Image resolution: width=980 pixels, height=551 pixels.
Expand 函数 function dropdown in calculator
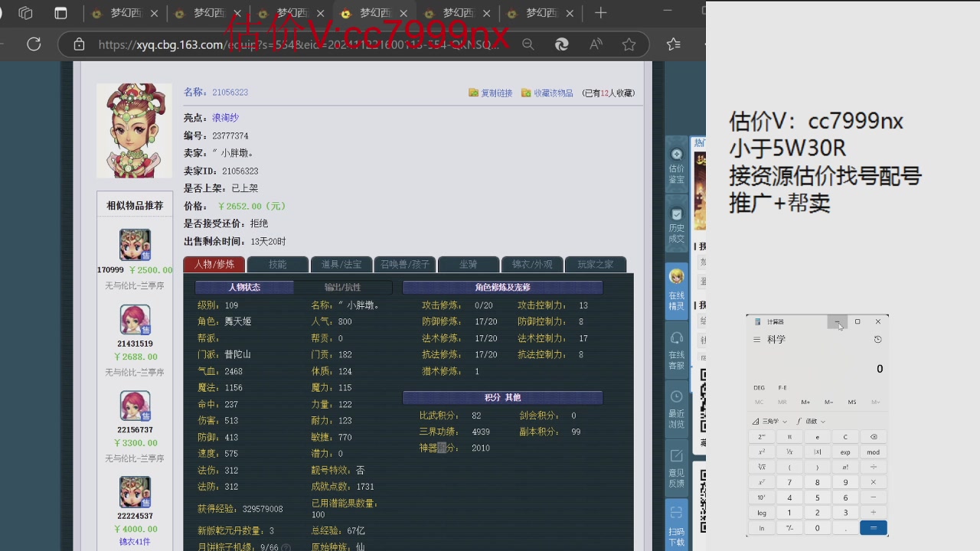pyautogui.click(x=812, y=421)
